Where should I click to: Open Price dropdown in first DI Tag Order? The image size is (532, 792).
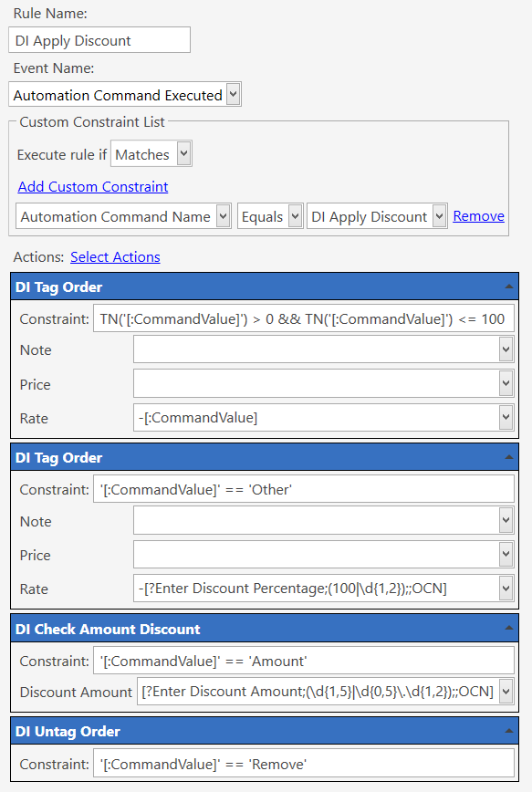click(x=506, y=383)
